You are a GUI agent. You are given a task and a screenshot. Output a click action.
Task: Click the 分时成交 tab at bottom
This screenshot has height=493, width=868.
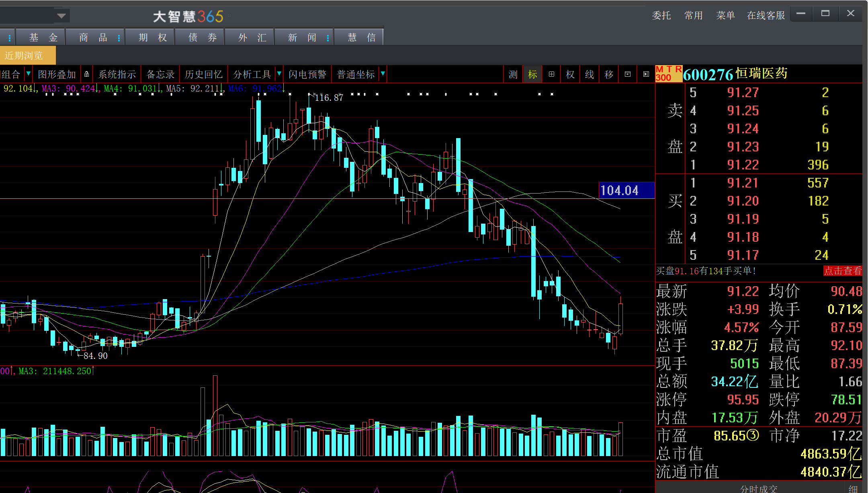tap(759, 489)
